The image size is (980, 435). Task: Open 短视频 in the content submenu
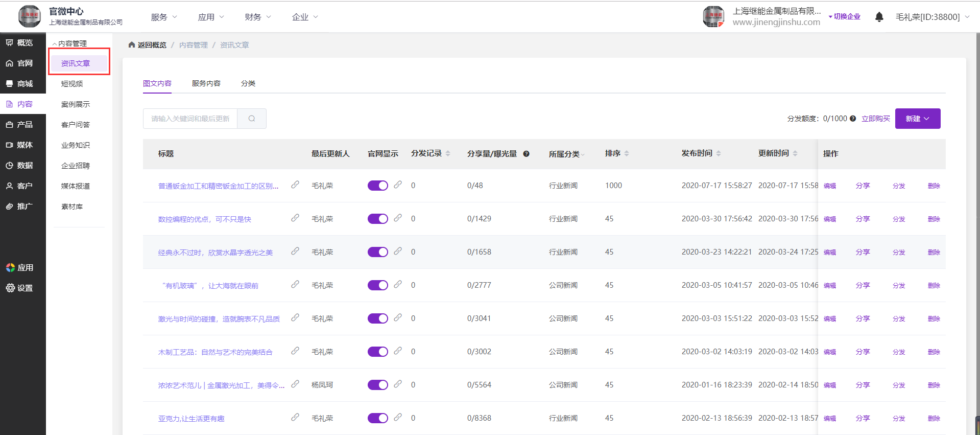(x=72, y=84)
